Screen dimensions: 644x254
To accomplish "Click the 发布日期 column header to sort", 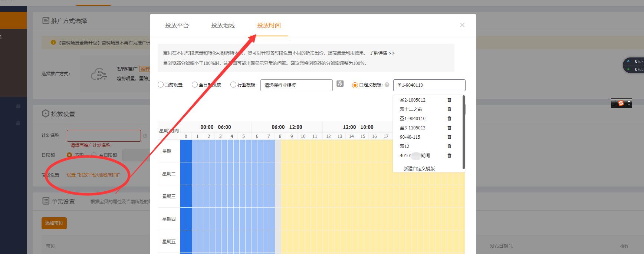I will point(501,246).
